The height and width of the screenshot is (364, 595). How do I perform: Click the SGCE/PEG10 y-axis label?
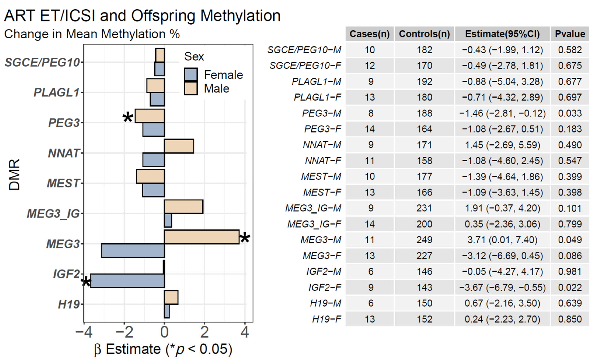pos(42,62)
